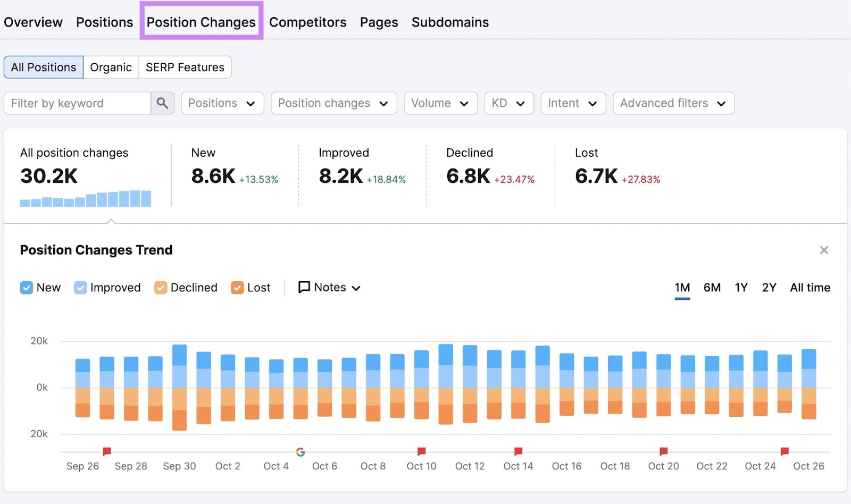Open the Position changes dropdown
The height and width of the screenshot is (504, 851).
[333, 103]
